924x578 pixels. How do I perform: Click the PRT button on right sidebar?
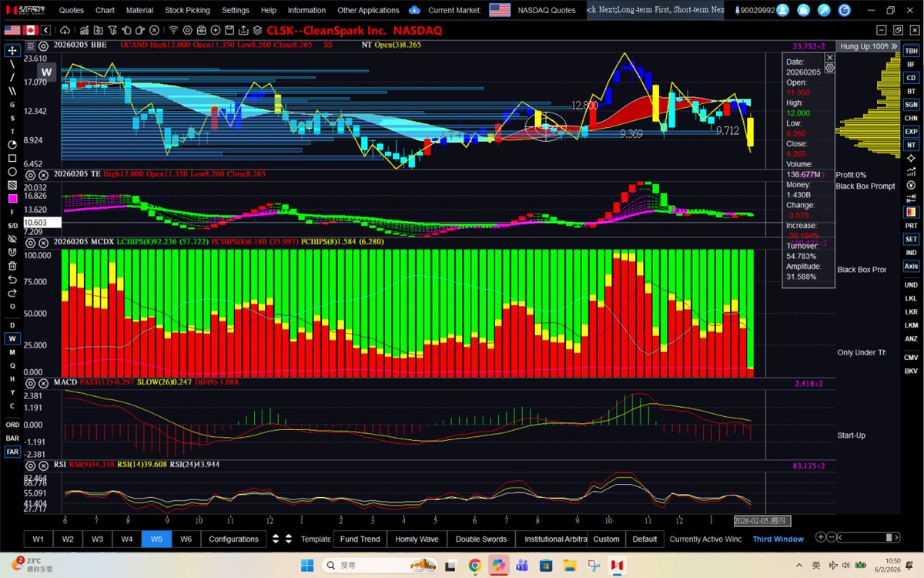pyautogui.click(x=911, y=225)
